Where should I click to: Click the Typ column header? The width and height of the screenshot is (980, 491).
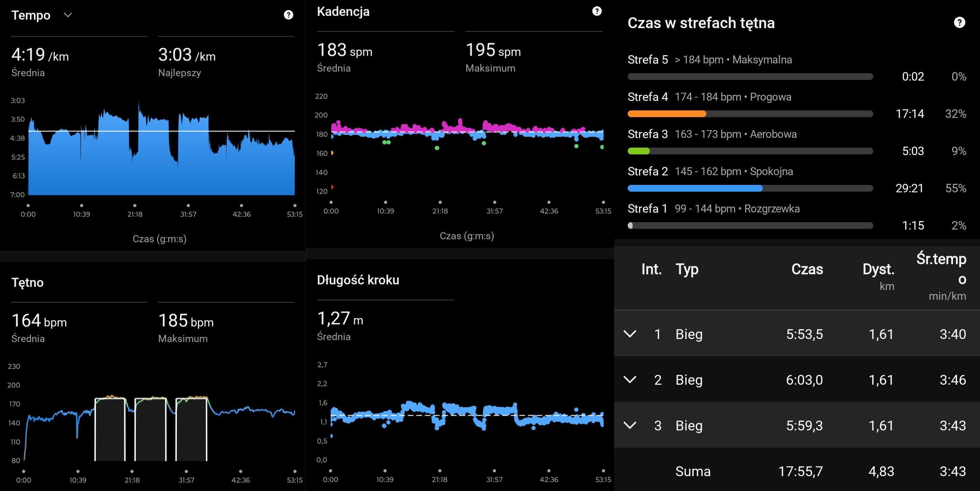pos(687,269)
